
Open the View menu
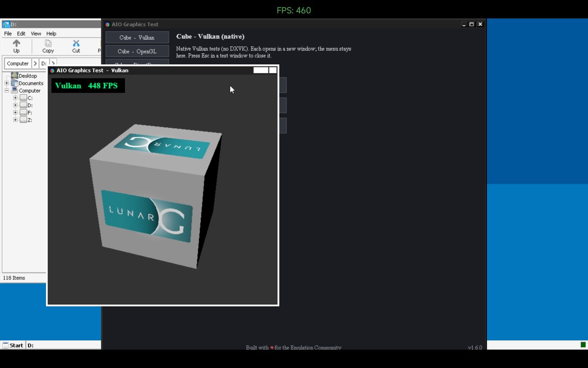[x=36, y=33]
